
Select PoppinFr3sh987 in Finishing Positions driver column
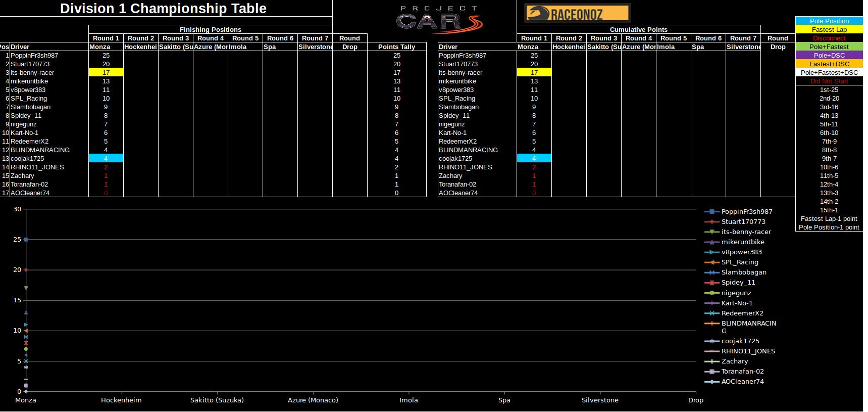(34, 55)
